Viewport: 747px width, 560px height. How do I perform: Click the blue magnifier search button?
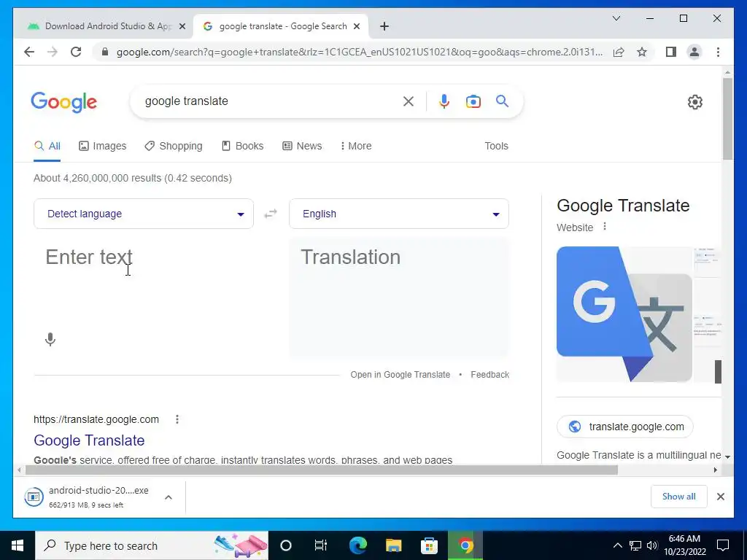tap(502, 101)
